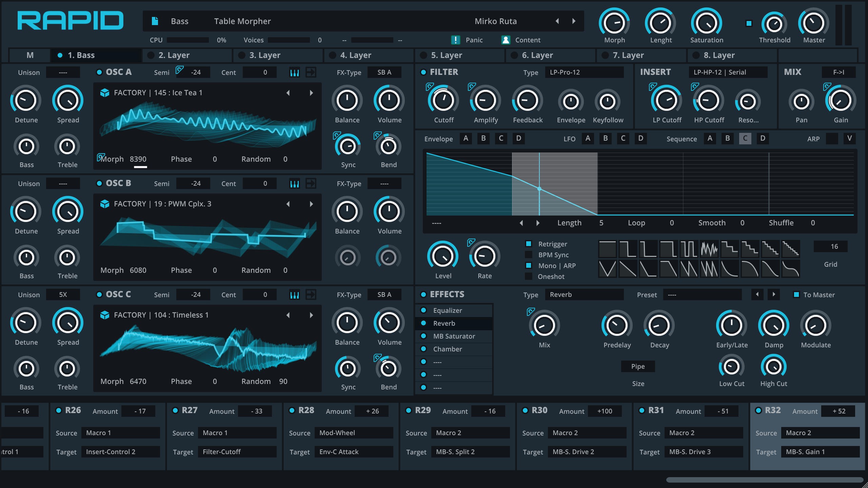Click modulation tag icon on Reverb Mix
Screen dimensions: 868x488
[531, 312]
